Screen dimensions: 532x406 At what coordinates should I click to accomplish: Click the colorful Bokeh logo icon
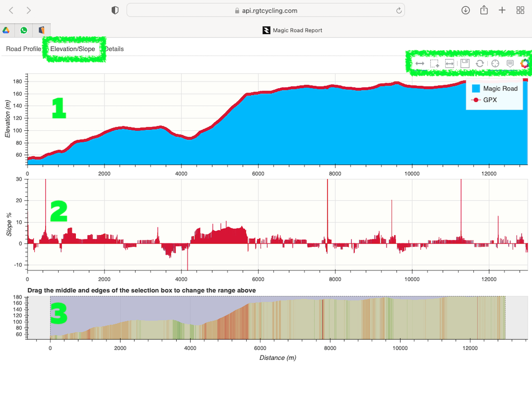coord(525,63)
